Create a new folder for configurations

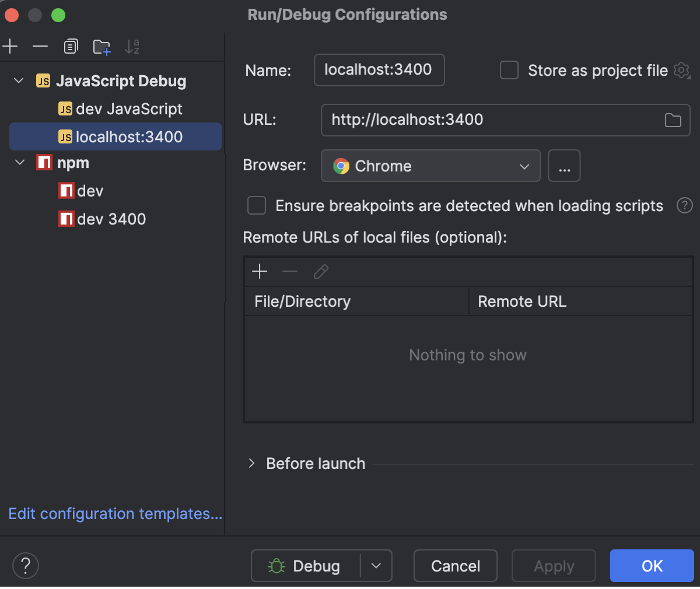click(x=101, y=46)
